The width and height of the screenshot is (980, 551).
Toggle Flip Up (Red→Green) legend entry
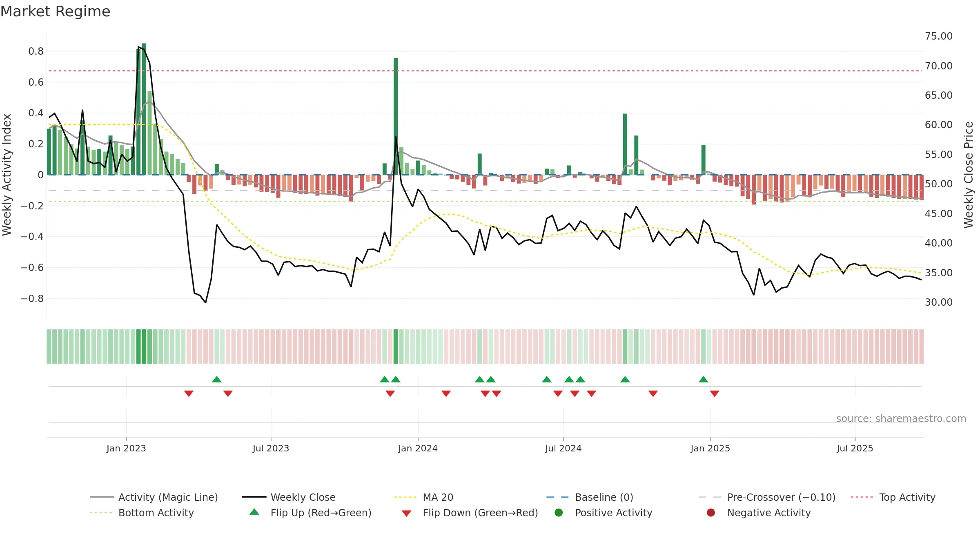tap(310, 513)
